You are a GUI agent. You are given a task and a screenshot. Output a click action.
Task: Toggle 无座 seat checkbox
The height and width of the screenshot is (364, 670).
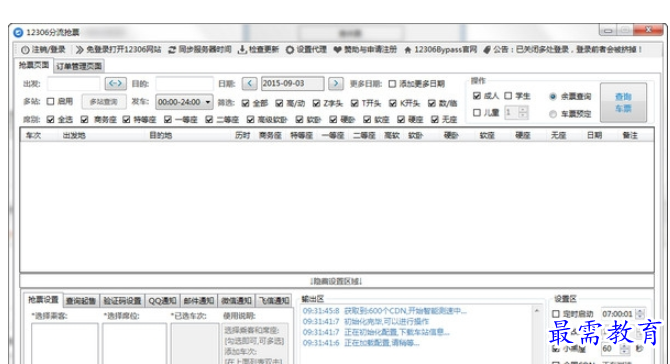point(435,119)
